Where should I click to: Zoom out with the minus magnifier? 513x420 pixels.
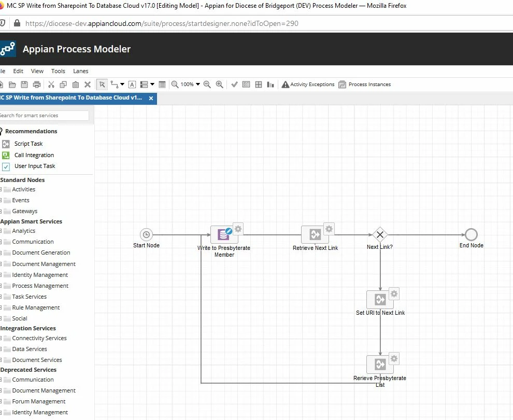click(x=207, y=85)
